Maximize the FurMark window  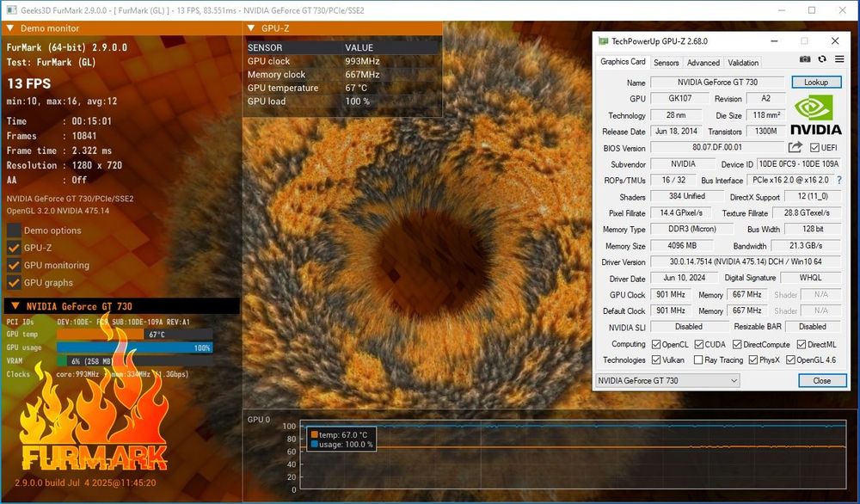(812, 10)
